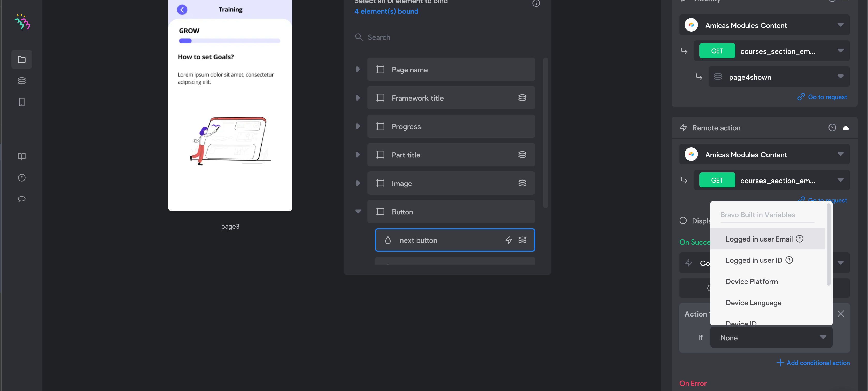Viewport: 868px width, 391px height.
Task: Click the GROW progress bar in preview
Action: [x=229, y=41]
